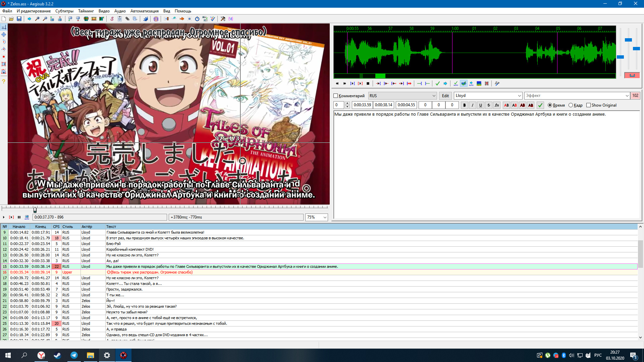
Task: Expand the RUS style dropdown
Action: click(x=434, y=96)
